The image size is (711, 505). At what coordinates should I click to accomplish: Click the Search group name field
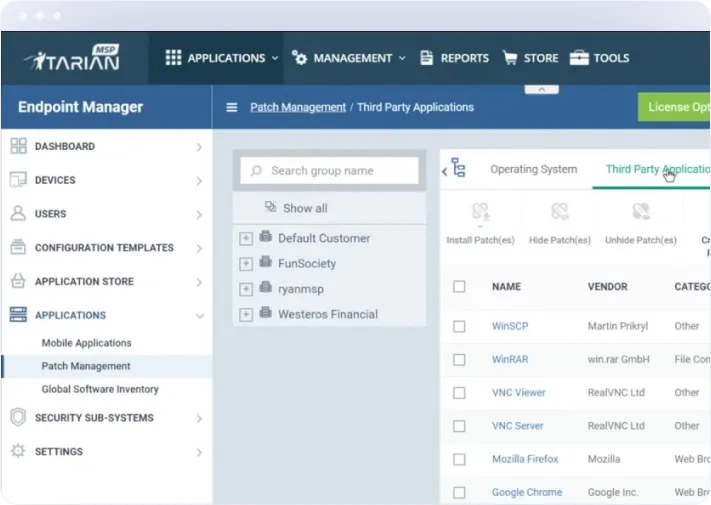329,170
